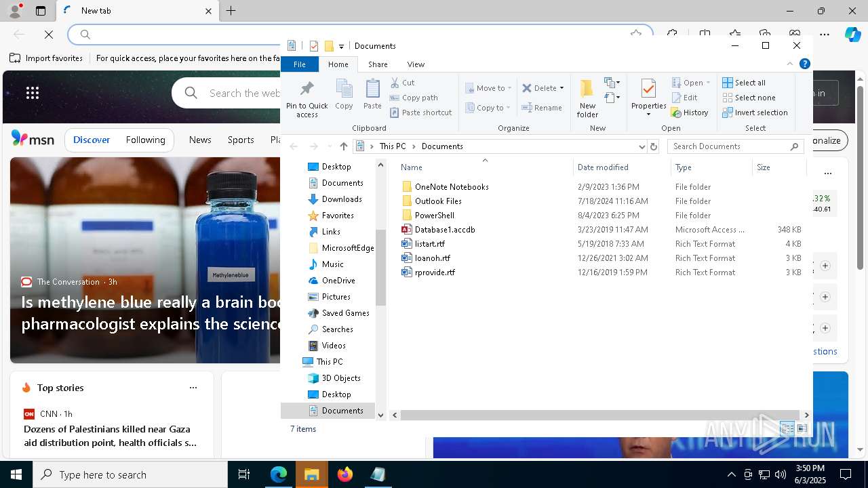The image size is (868, 488).
Task: Click the Search Documents field
Action: [x=736, y=146]
